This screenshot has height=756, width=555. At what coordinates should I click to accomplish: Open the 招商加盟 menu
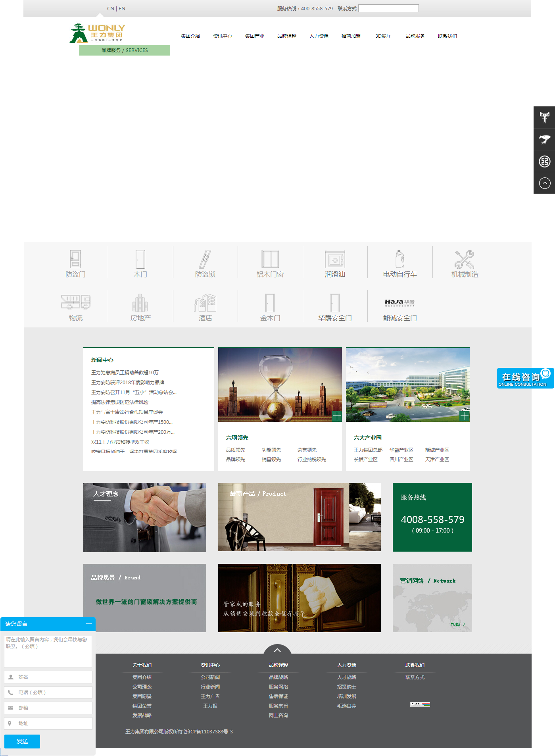point(351,36)
